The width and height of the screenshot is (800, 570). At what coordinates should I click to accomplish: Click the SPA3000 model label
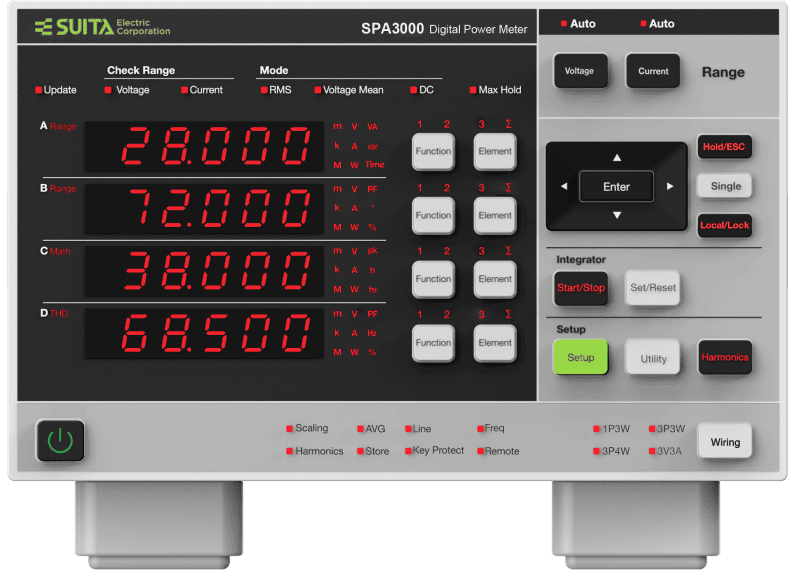(392, 29)
